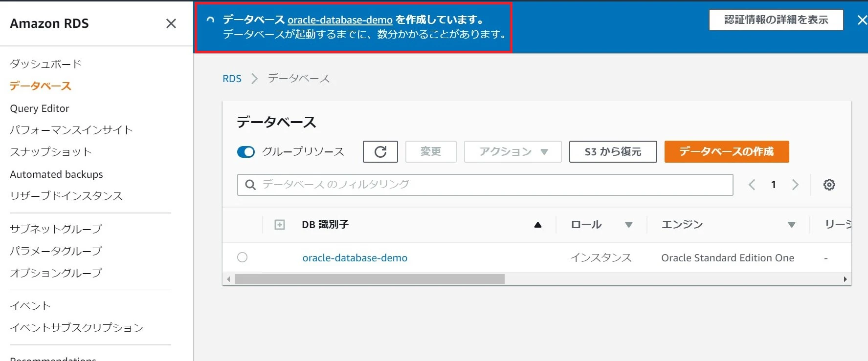868x361 pixels.
Task: Focus the データベースのフィルタリング search field
Action: (485, 185)
